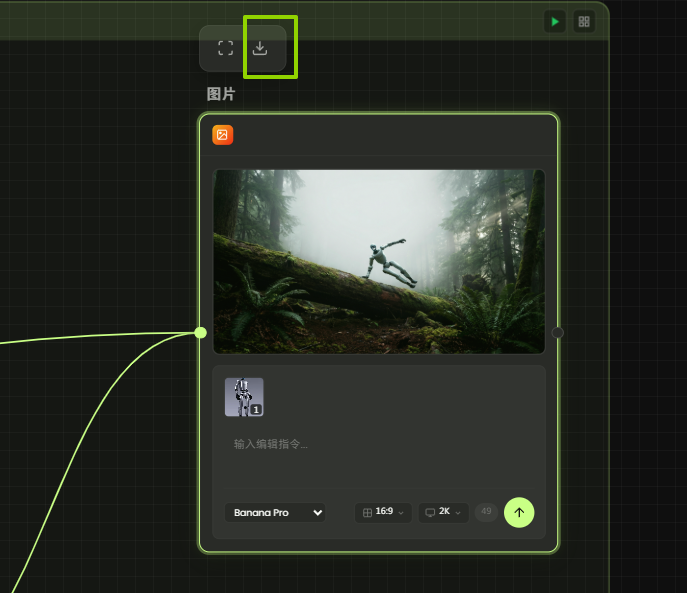Click the grid layout icon at top right
Screen dimensions: 687x593
(x=584, y=21)
